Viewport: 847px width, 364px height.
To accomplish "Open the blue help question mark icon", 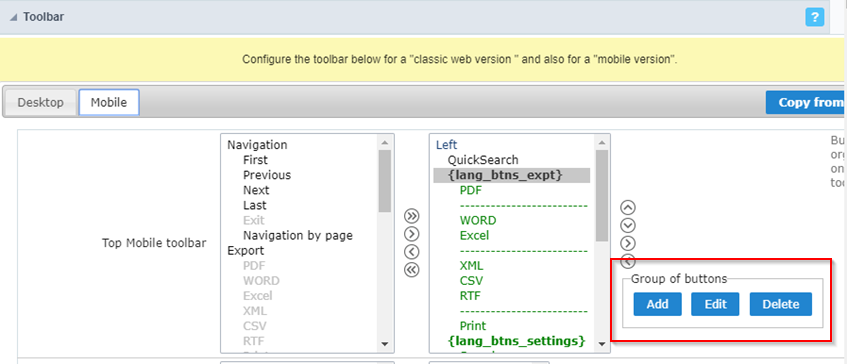I will coord(815,17).
